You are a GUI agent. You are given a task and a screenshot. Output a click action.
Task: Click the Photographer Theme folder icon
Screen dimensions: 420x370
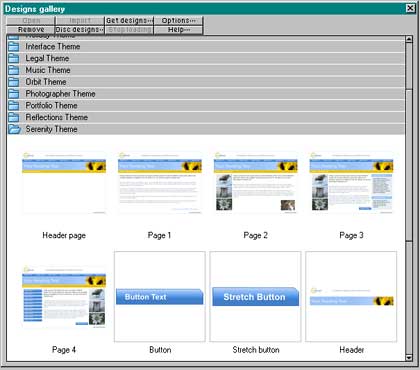13,94
